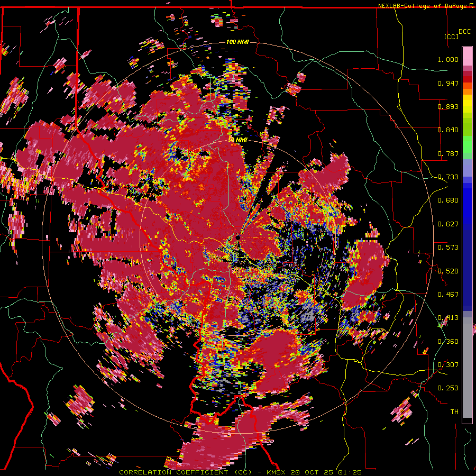Click the 0.573 legend value

(x=448, y=248)
